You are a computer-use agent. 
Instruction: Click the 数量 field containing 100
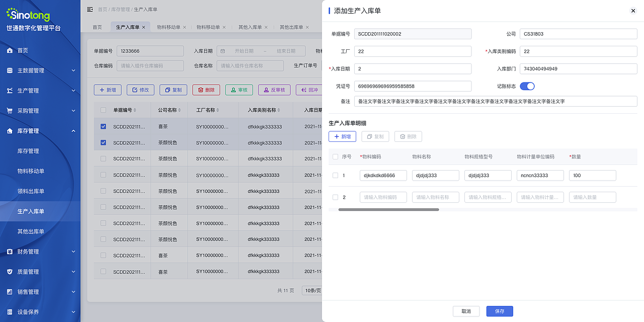tap(593, 176)
